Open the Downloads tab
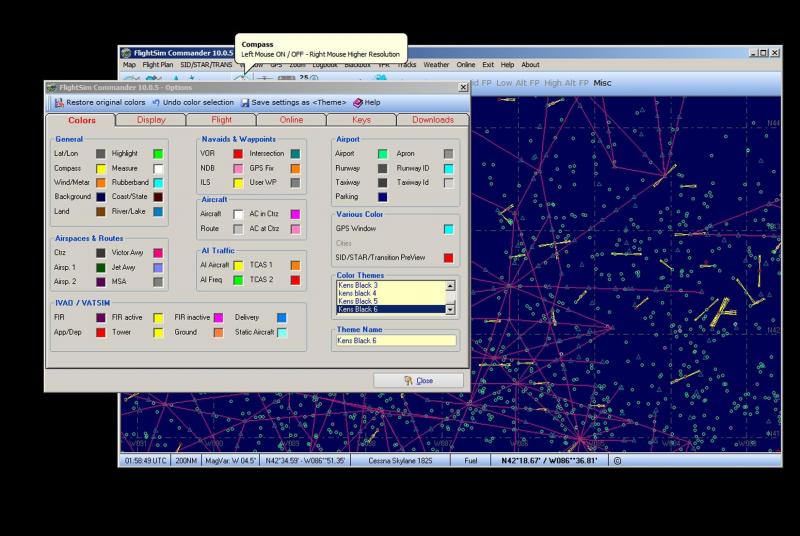800x536 pixels. [x=433, y=120]
